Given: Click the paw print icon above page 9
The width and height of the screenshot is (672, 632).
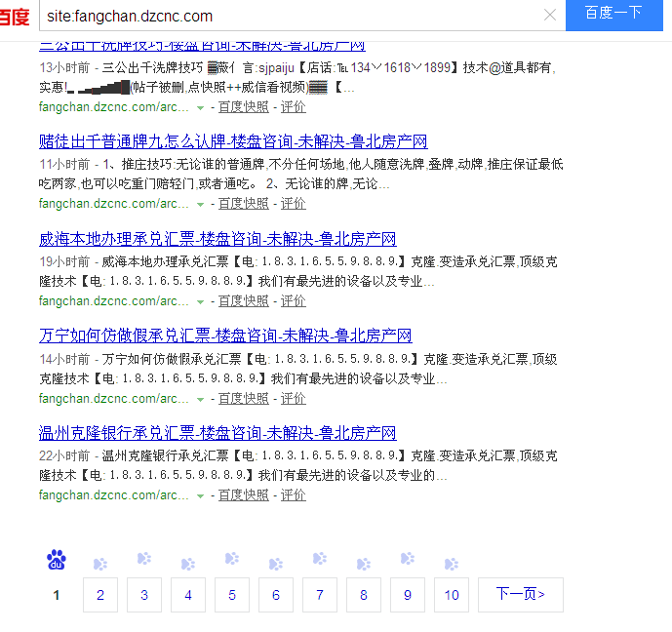Looking at the screenshot, I should 408,559.
